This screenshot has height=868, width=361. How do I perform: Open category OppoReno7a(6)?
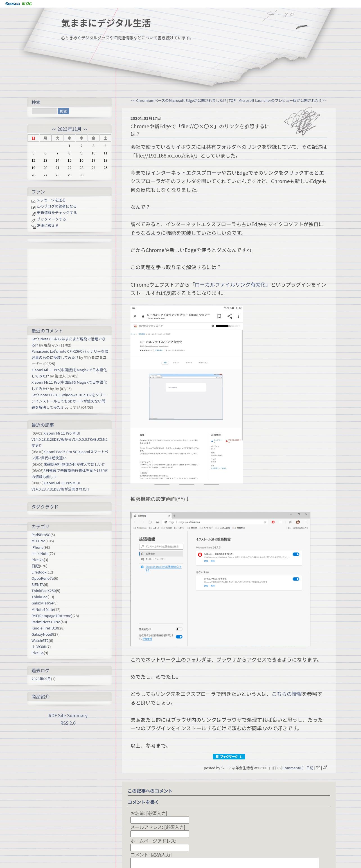point(45,578)
